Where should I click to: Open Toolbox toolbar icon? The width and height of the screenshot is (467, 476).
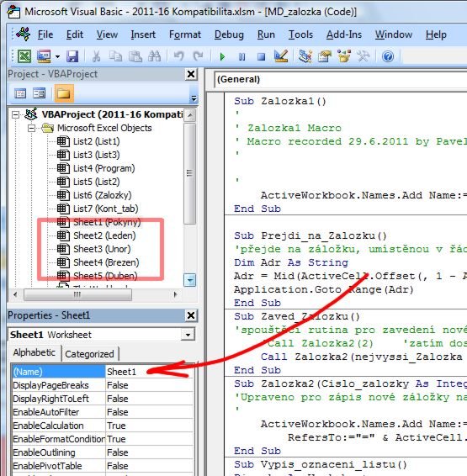click(364, 56)
